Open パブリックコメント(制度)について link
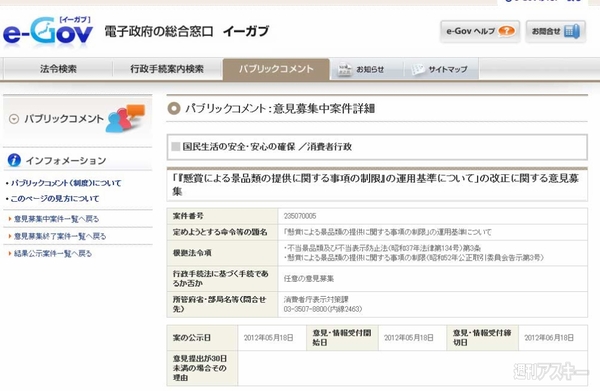 point(66,183)
